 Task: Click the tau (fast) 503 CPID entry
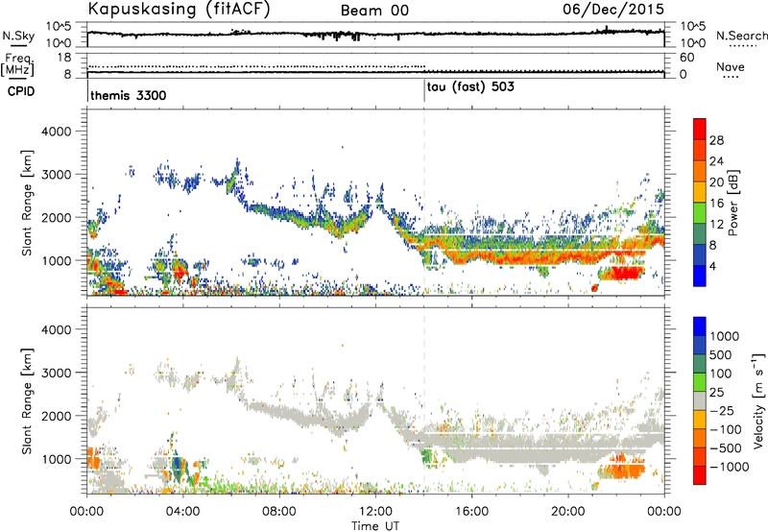pyautogui.click(x=470, y=87)
